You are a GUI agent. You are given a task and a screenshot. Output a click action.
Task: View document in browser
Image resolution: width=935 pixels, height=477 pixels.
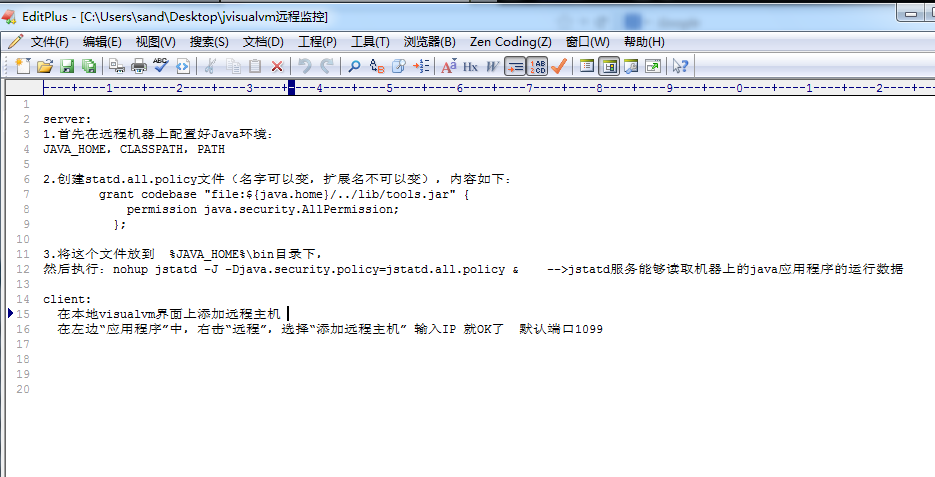click(x=183, y=66)
